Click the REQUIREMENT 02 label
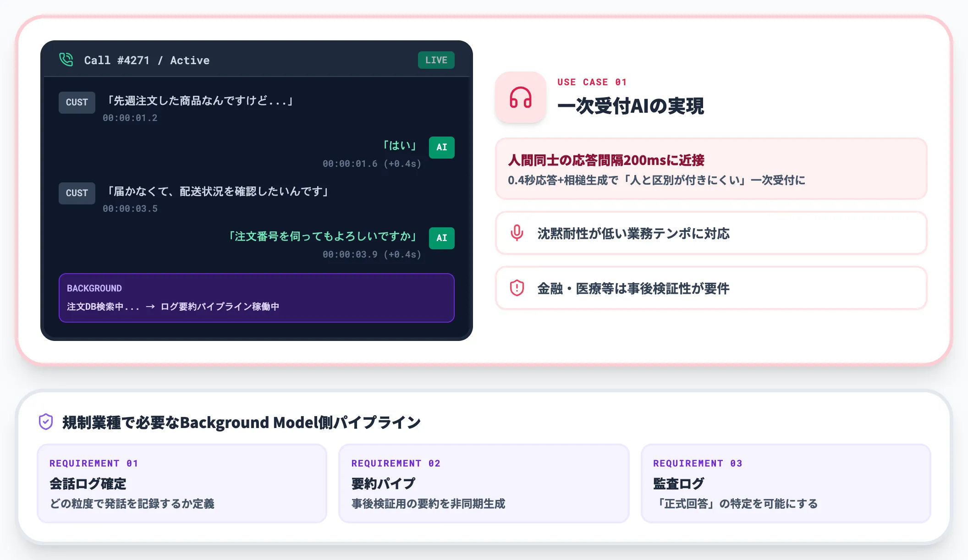This screenshot has height=560, width=968. [396, 463]
